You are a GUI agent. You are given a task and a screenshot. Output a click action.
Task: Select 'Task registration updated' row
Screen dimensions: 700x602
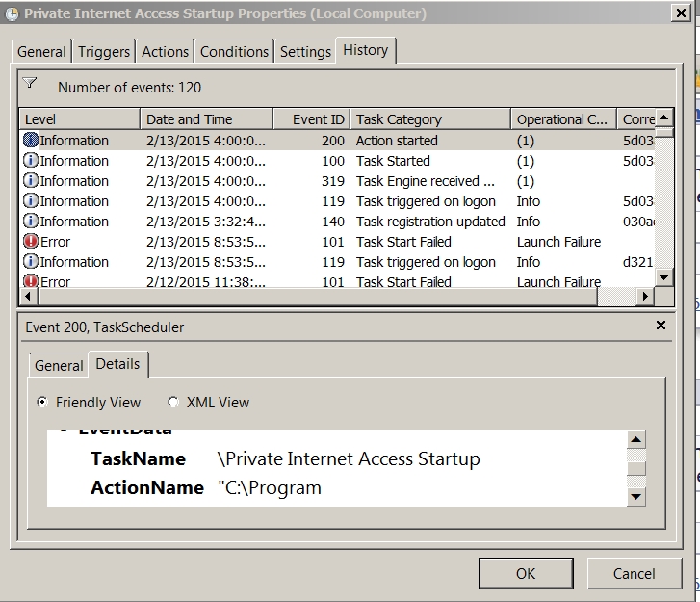pos(338,222)
